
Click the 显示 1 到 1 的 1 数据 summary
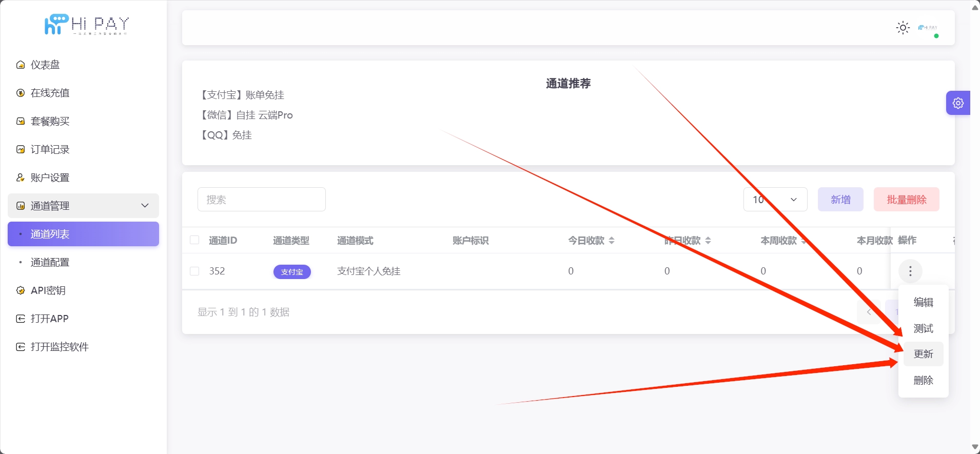pos(244,312)
